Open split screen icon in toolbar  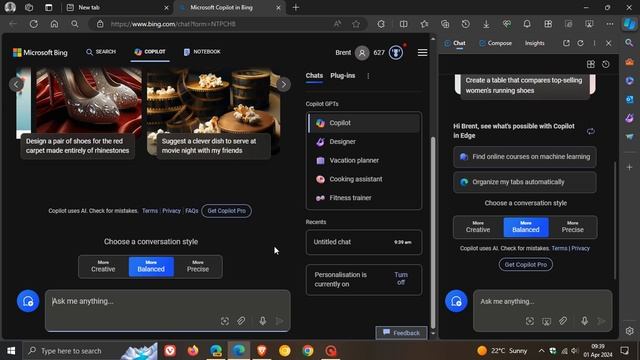coord(404,24)
